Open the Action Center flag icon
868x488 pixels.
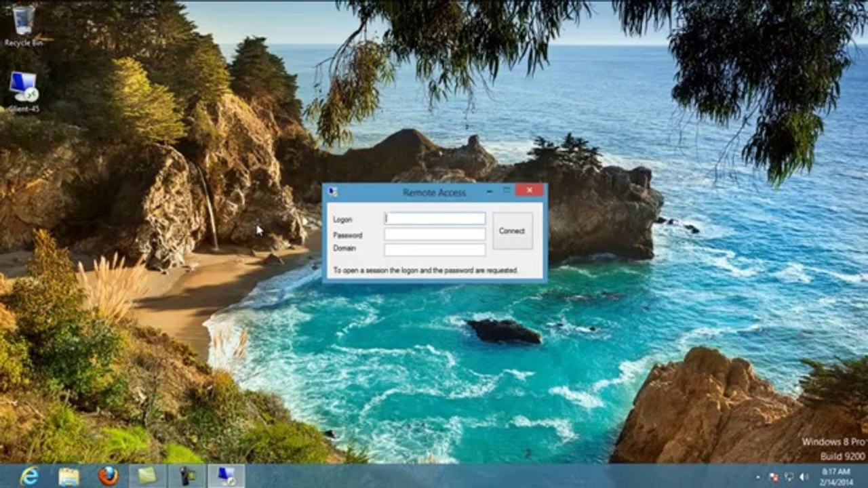(774, 476)
